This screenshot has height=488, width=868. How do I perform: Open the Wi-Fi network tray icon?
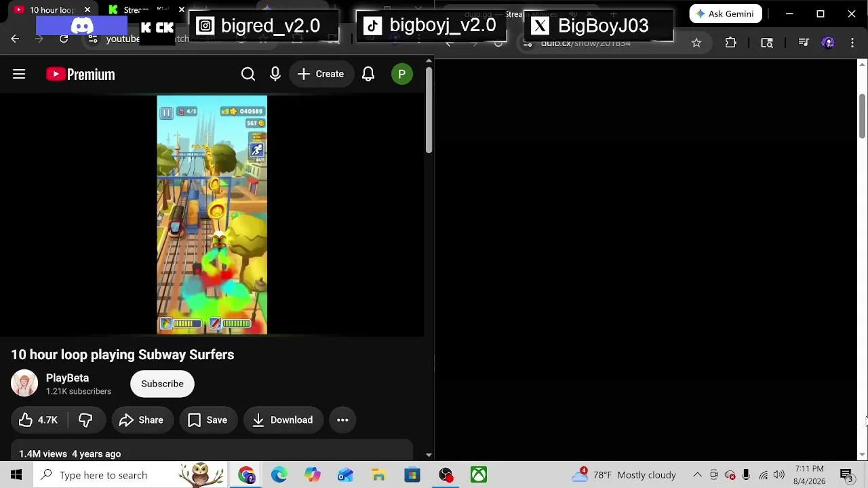click(763, 475)
